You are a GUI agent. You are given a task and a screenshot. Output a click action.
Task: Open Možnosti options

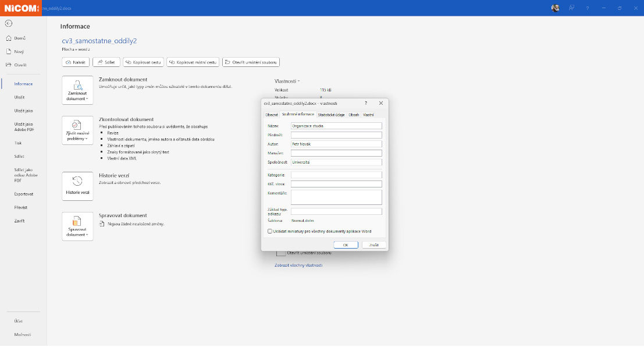tap(23, 335)
